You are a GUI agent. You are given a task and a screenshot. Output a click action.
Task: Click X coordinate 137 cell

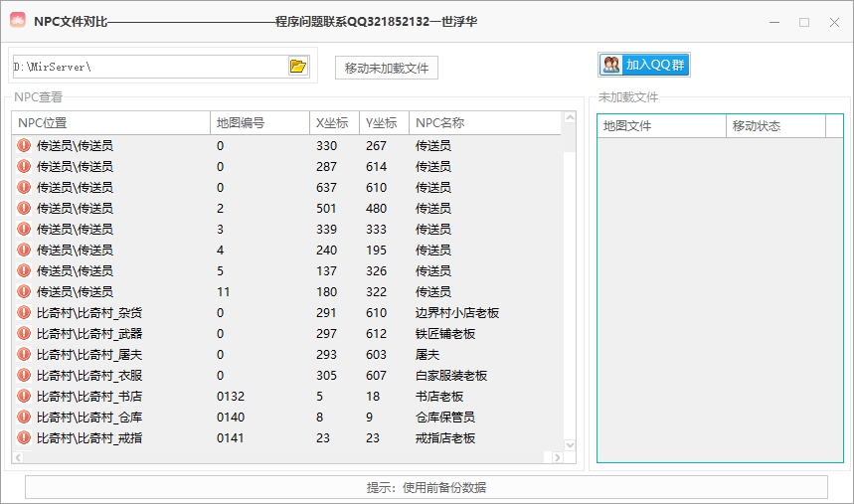[x=326, y=270]
